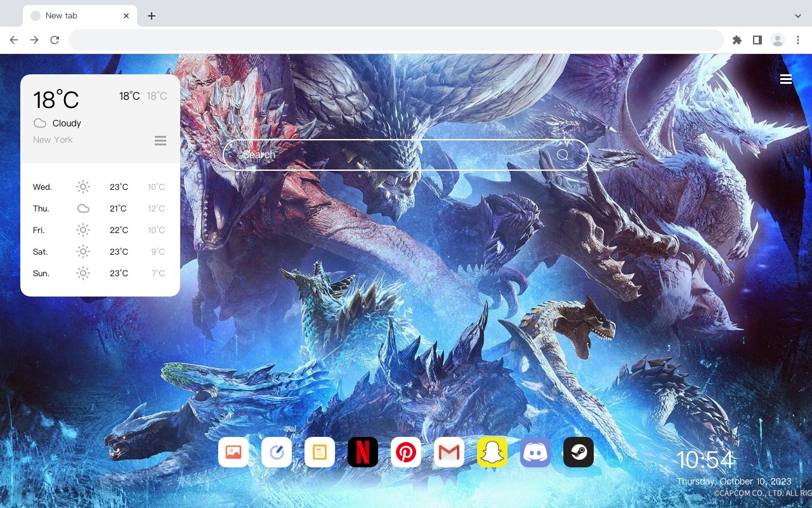Go back to the previous page
This screenshot has height=508, width=812.
click(x=14, y=40)
